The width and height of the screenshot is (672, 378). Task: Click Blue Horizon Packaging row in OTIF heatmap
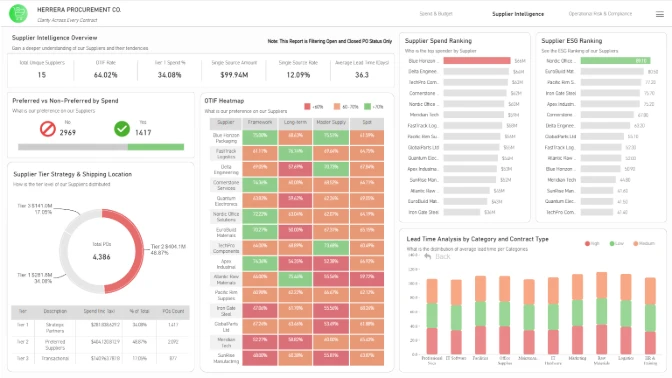(x=297, y=138)
